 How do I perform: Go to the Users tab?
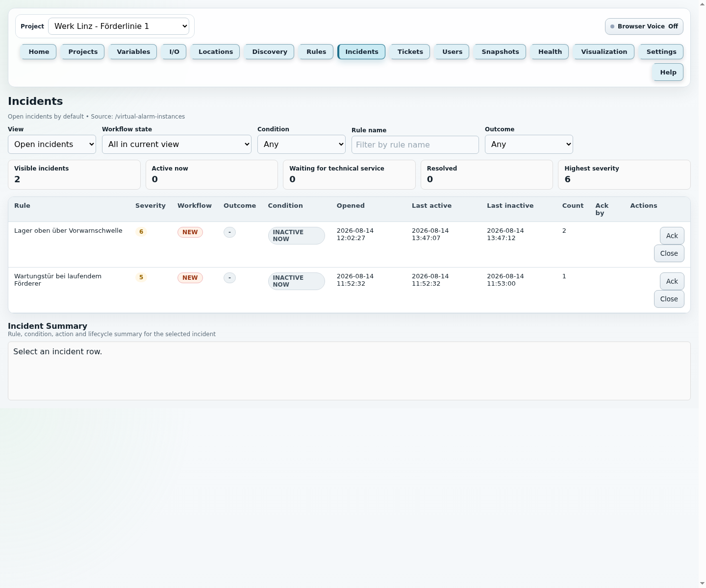[x=452, y=51]
